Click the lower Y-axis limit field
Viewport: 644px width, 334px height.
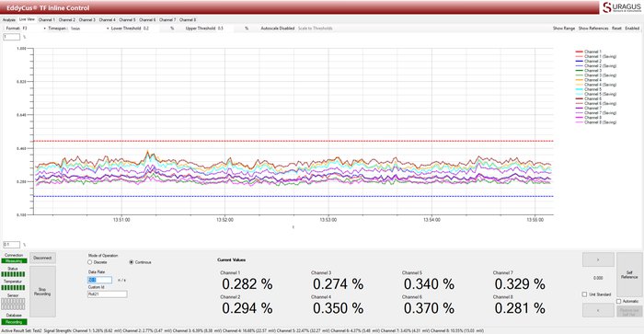point(11,245)
